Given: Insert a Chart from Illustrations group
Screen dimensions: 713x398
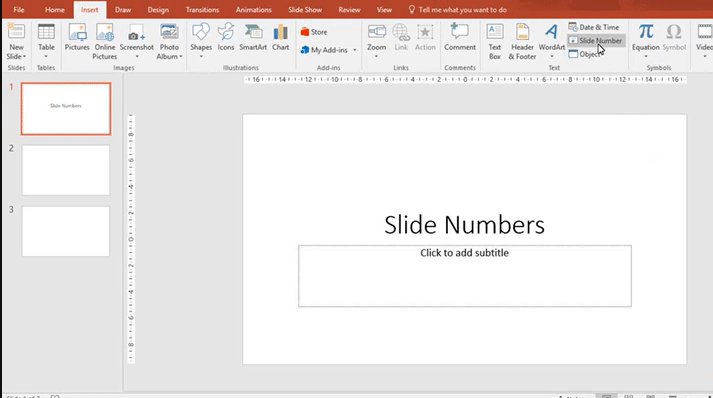Looking at the screenshot, I should 281,37.
